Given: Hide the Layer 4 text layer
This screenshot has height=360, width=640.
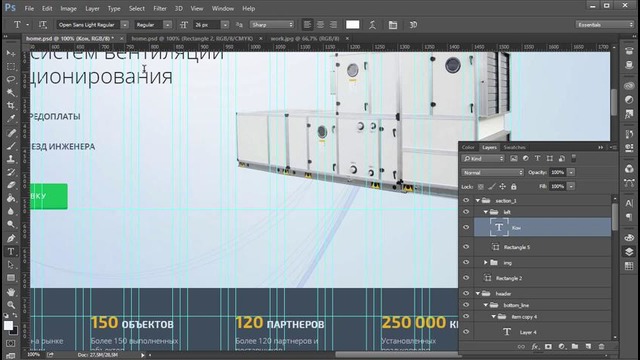Looking at the screenshot, I should click(466, 332).
